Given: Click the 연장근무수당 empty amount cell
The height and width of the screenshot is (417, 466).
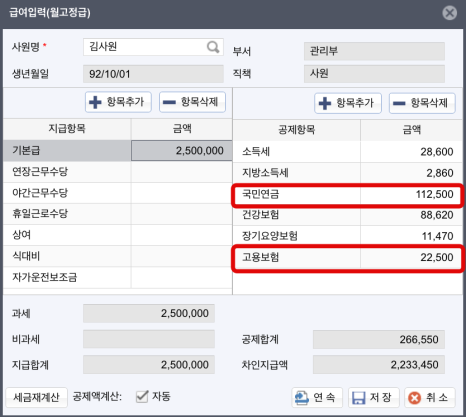Looking at the screenshot, I should [x=182, y=172].
